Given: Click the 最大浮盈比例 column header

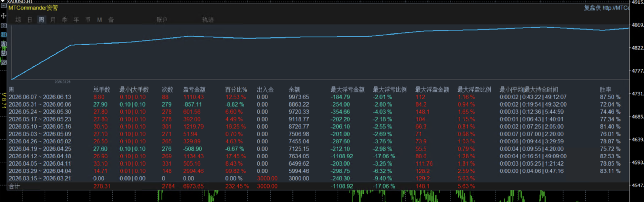Looking at the screenshot, I should tap(474, 90).
